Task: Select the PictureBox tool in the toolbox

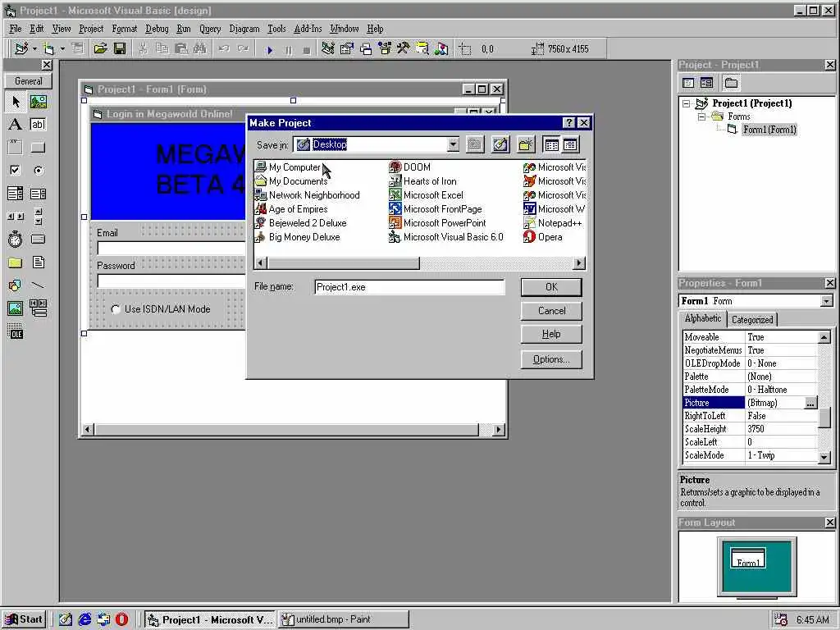Action: tap(38, 101)
